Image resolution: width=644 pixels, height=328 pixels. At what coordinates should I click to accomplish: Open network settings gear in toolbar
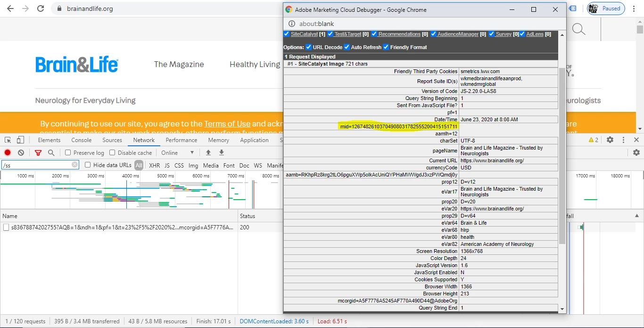tap(636, 152)
